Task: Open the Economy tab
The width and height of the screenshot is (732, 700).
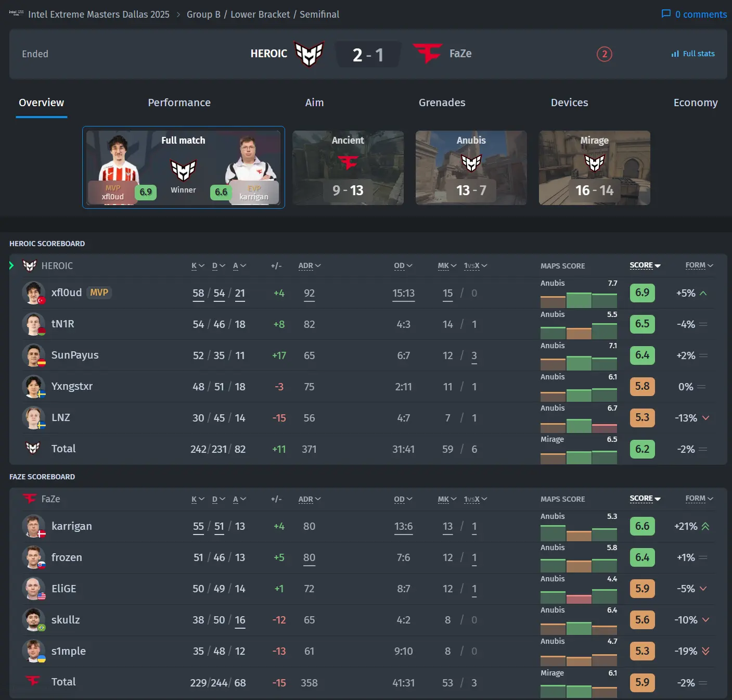Action: (x=696, y=103)
